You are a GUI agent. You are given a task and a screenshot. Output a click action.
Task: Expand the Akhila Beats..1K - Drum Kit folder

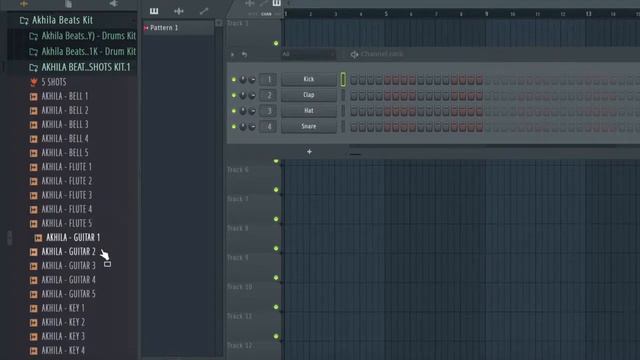click(x=33, y=52)
